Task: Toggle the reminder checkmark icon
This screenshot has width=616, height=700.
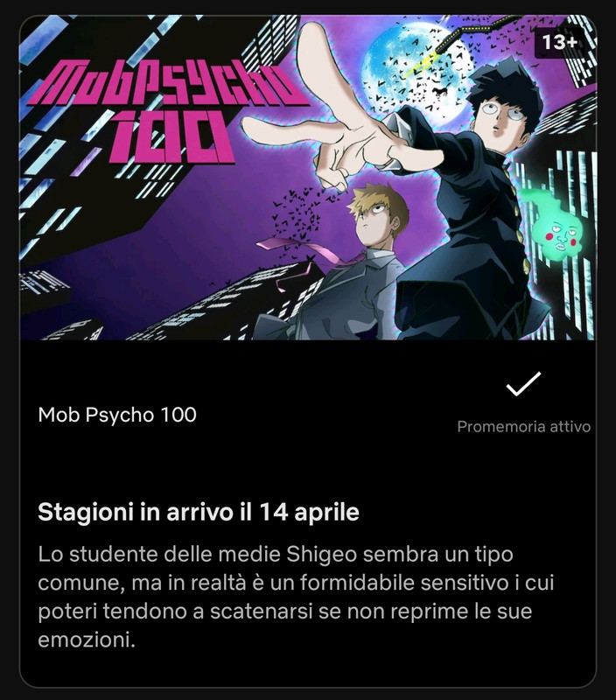Action: 523,384
